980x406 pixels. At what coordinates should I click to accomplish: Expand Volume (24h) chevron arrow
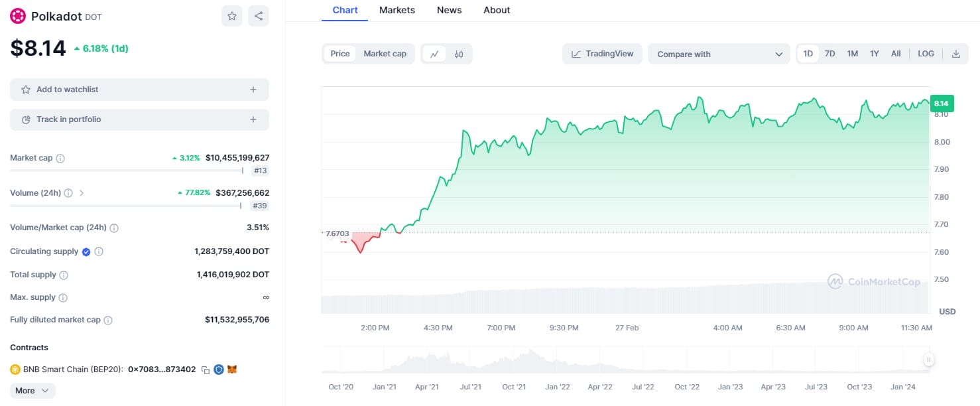point(82,193)
